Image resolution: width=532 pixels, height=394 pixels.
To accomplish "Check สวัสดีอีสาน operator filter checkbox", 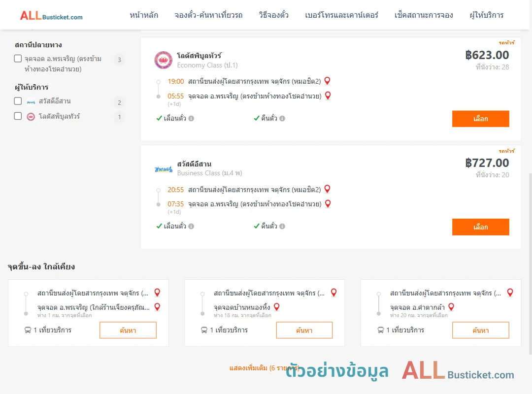I will [18, 101].
